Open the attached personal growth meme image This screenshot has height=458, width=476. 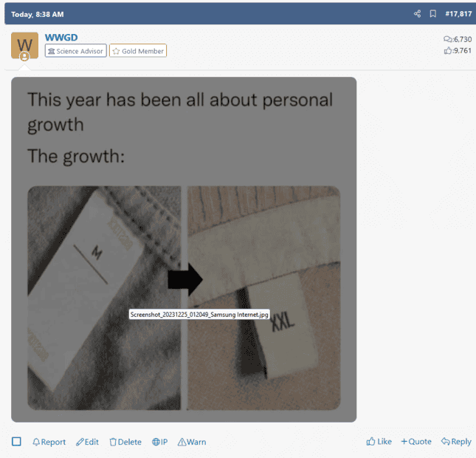click(x=184, y=249)
